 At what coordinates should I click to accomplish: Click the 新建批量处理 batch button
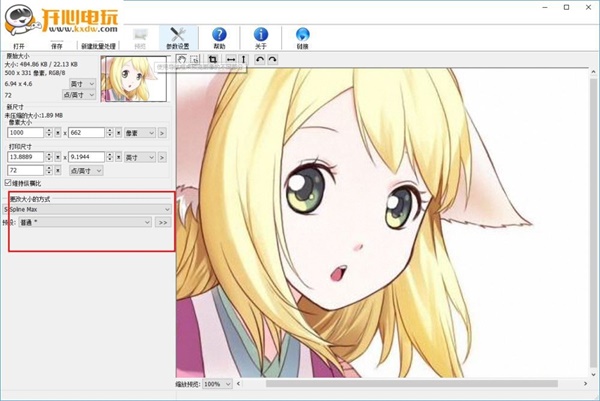point(98,46)
